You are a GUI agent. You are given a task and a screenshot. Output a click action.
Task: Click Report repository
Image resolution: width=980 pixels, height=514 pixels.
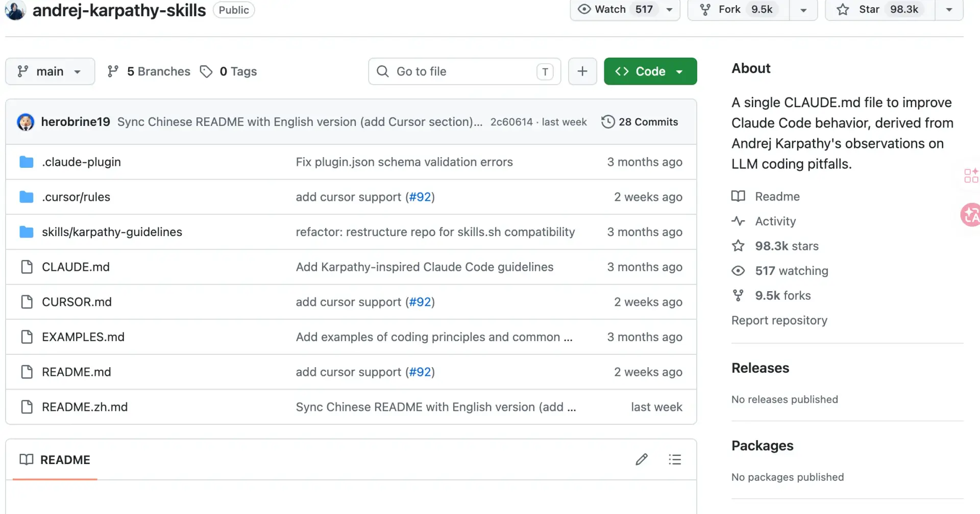pos(779,321)
